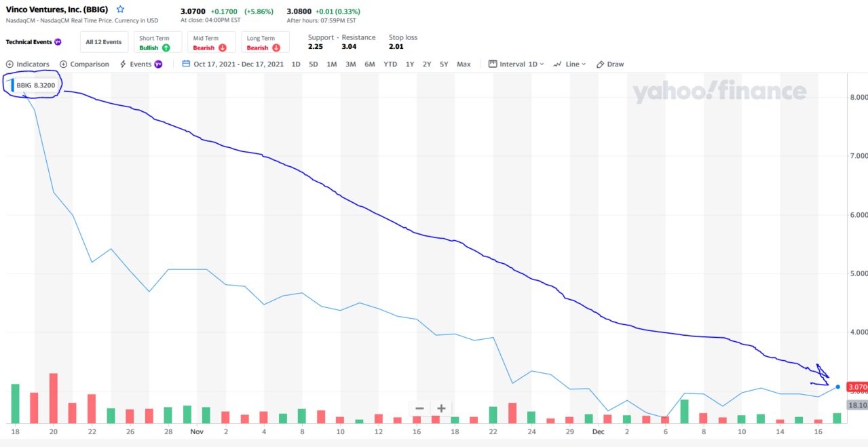Select the 5D range
This screenshot has height=447, width=868.
[x=313, y=64]
